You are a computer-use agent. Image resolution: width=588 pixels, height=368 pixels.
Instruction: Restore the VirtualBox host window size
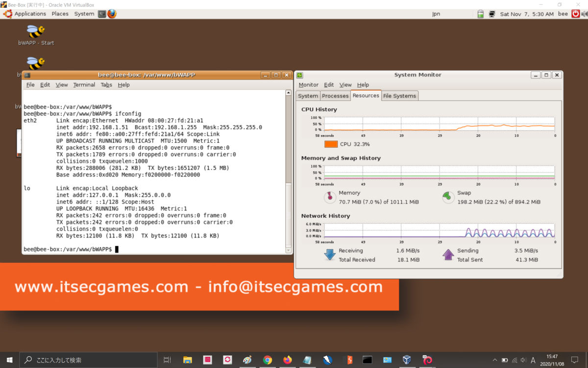[560, 4]
